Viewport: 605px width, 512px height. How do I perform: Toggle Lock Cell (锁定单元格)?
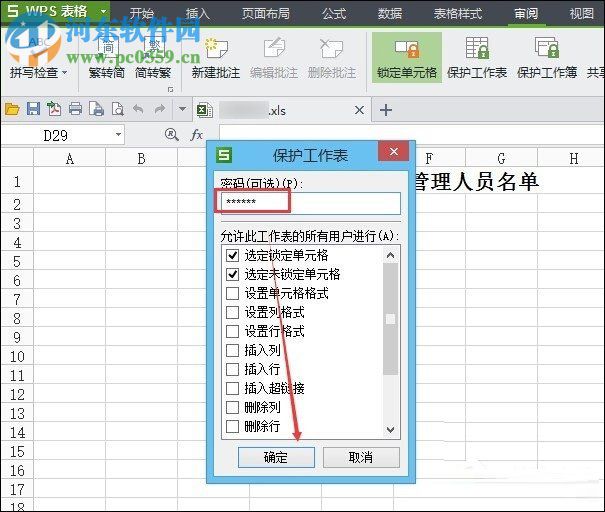pos(407,58)
